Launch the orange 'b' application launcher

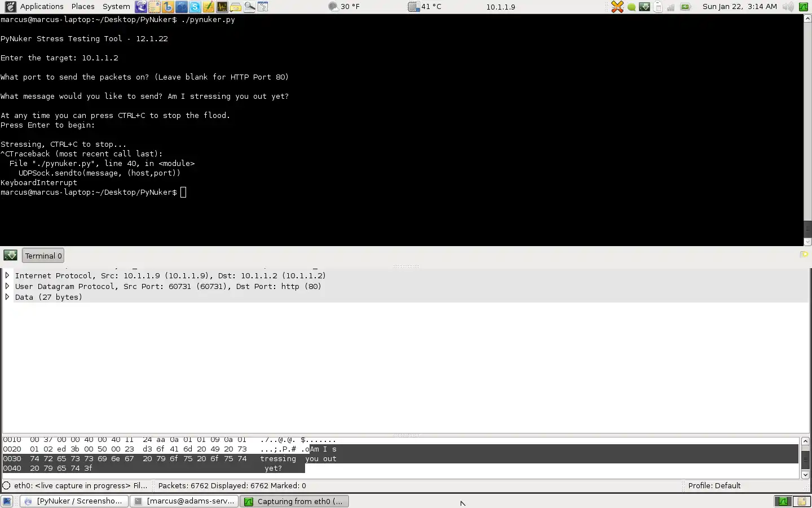168,7
